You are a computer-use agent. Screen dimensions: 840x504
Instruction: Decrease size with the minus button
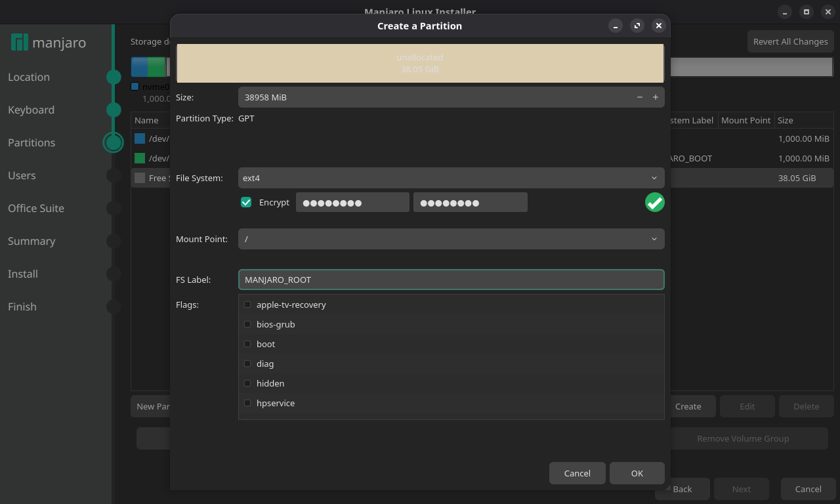tap(640, 97)
